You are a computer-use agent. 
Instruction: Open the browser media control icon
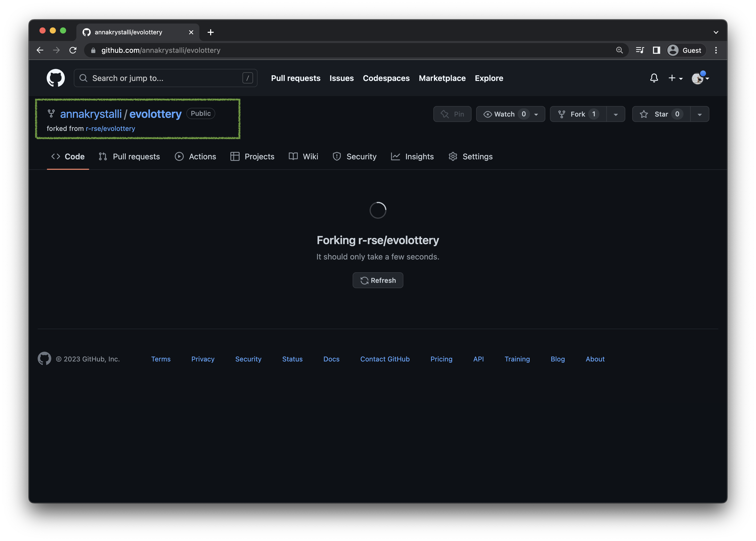640,50
